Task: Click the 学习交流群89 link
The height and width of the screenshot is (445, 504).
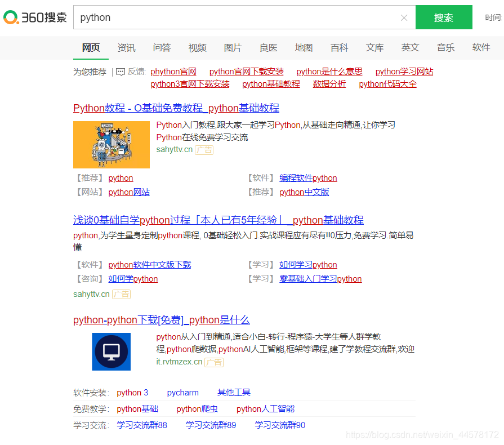Action: (211, 426)
